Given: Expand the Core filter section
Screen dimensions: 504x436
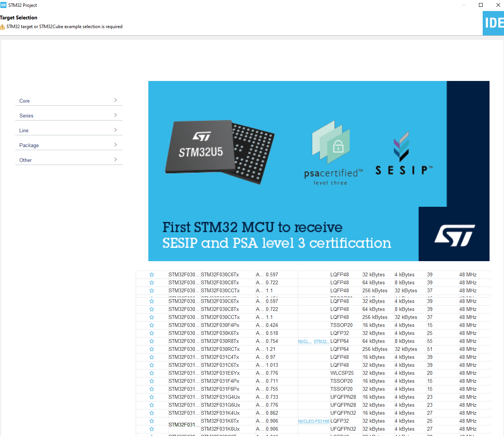Looking at the screenshot, I should tap(69, 101).
